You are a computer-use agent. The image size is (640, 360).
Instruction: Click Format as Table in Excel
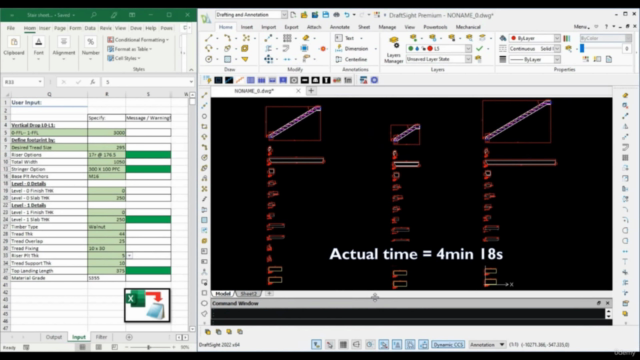point(129,49)
